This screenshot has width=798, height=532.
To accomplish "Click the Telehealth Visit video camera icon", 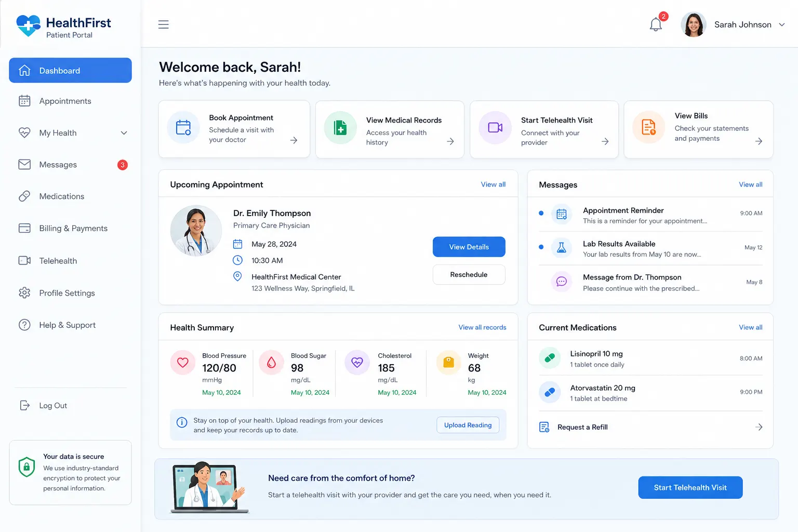I will [x=495, y=127].
